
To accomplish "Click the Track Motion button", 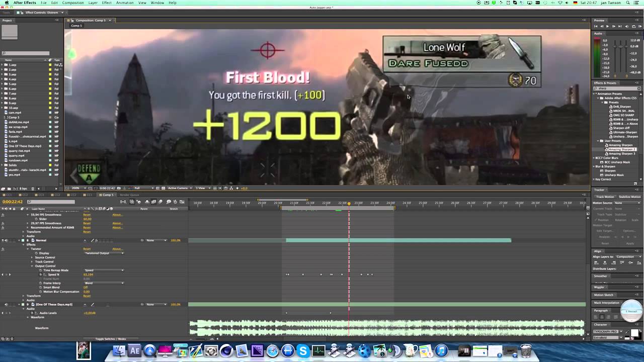I will click(x=605, y=197).
